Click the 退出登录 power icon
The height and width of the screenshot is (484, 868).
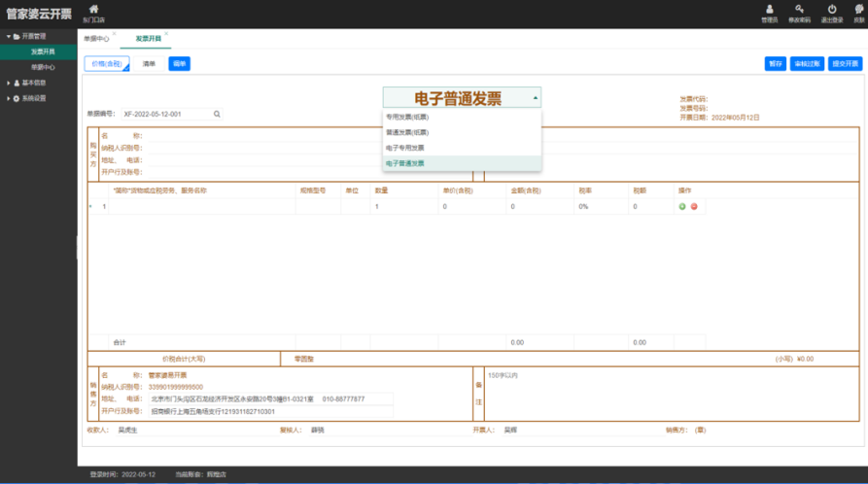(831, 9)
